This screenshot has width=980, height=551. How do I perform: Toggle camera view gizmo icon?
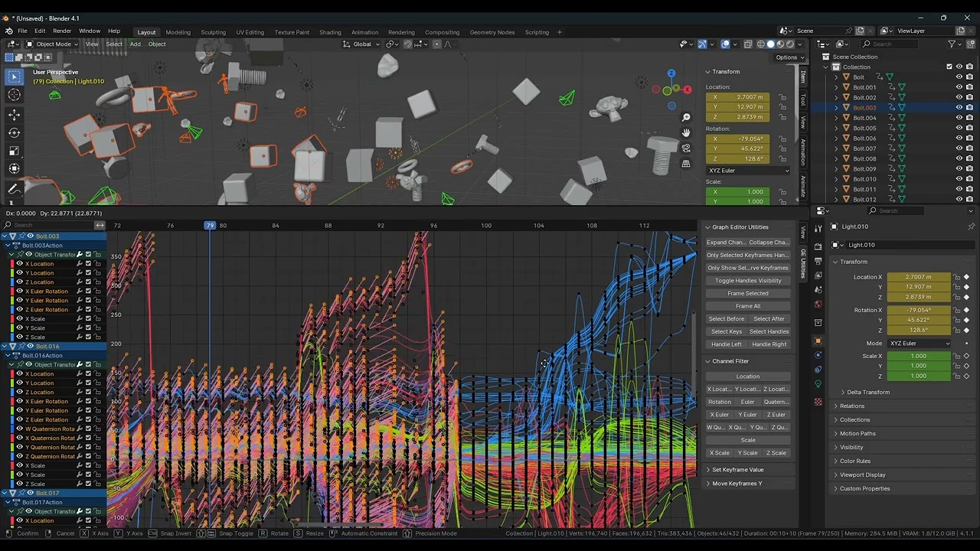tap(686, 148)
